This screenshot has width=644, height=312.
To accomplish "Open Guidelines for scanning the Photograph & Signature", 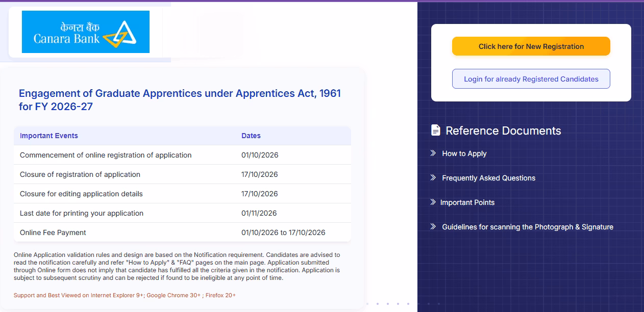I will (x=528, y=227).
